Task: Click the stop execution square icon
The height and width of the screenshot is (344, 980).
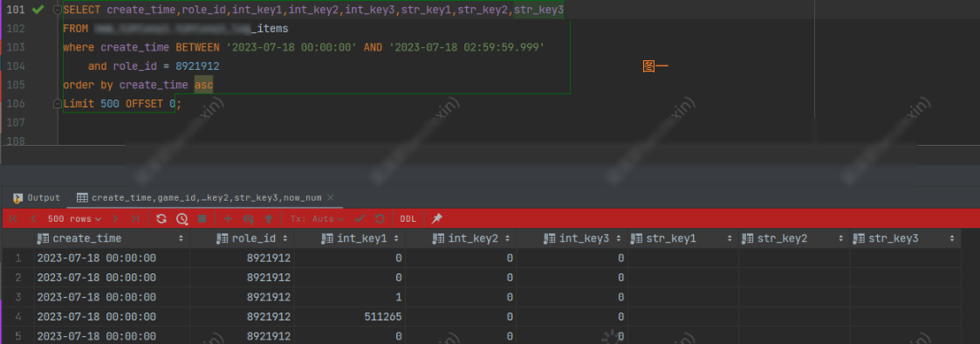Action: pos(202,219)
